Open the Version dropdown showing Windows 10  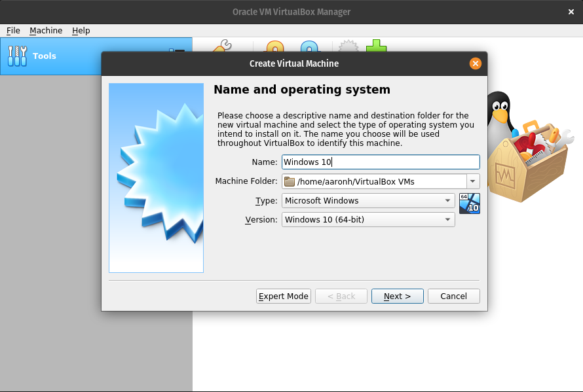click(367, 219)
